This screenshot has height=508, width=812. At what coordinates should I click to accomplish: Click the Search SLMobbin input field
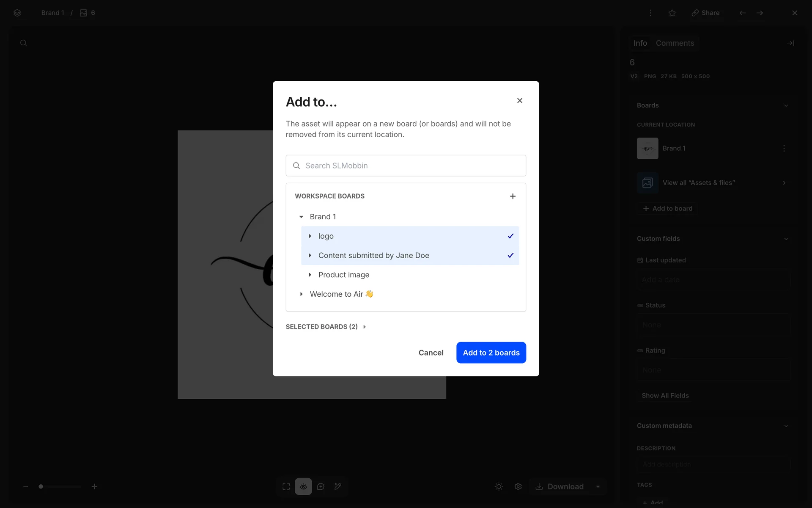click(x=406, y=166)
